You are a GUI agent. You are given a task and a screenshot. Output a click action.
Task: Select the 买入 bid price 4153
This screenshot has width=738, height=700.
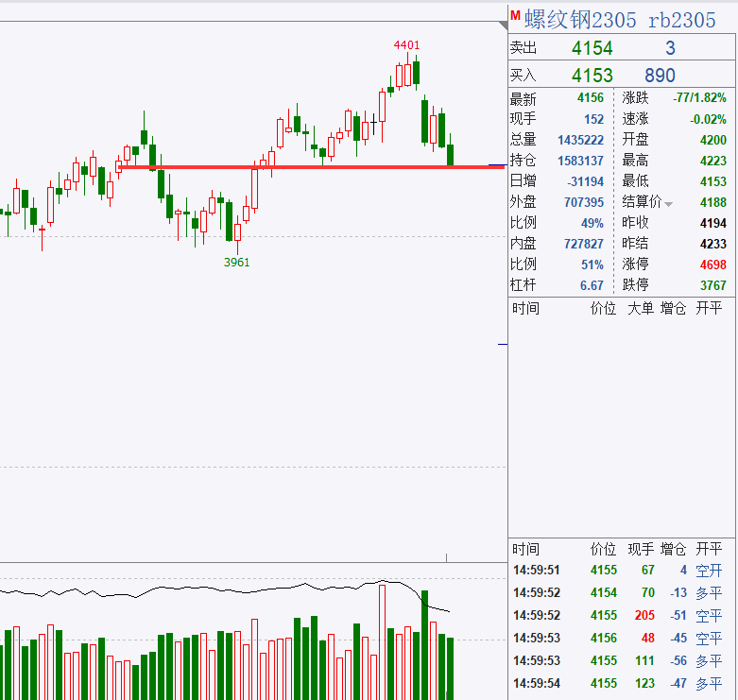click(592, 76)
